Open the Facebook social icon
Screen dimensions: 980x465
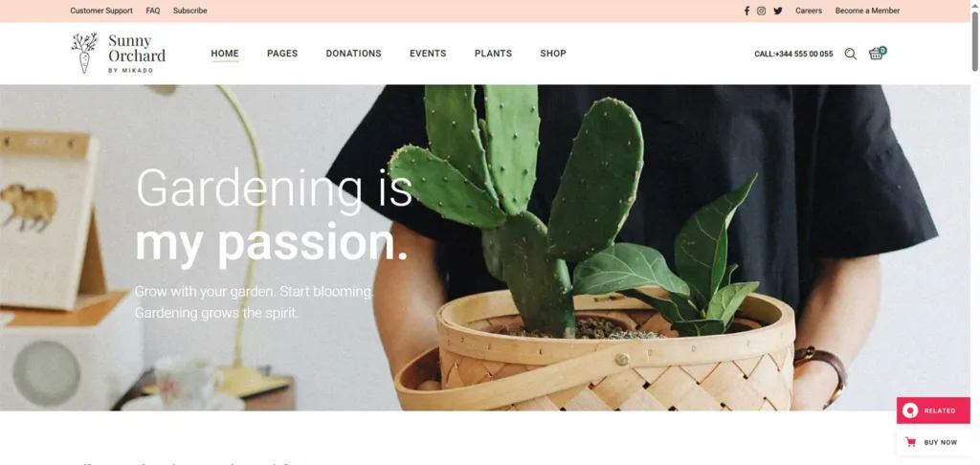point(746,11)
